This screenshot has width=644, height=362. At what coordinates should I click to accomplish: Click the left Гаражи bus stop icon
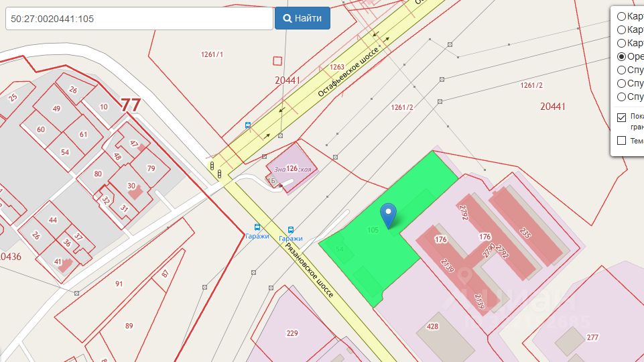(x=257, y=227)
